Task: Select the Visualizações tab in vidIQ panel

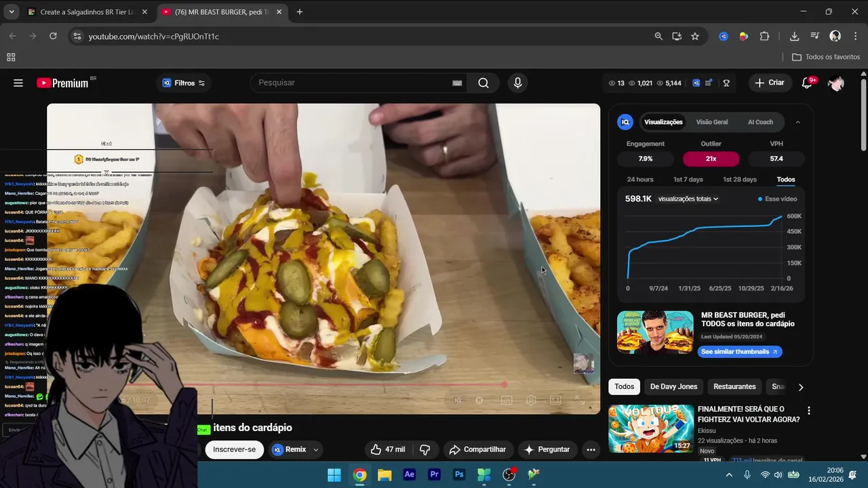Action: (x=663, y=122)
